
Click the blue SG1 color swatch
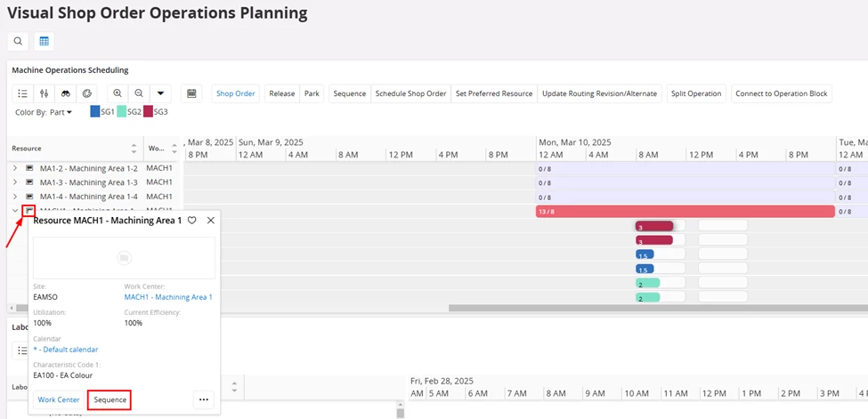(95, 112)
